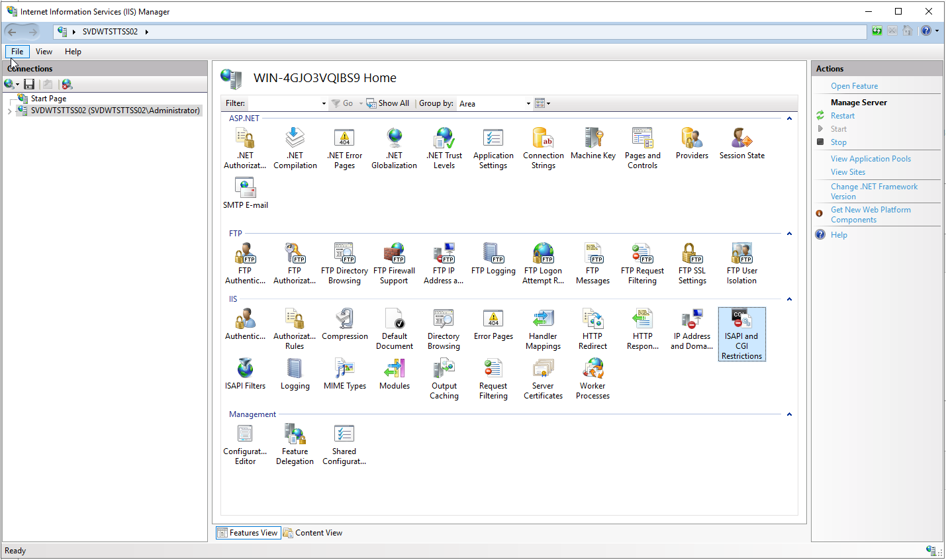Open the File menu
The height and width of the screenshot is (560, 946).
coord(17,52)
